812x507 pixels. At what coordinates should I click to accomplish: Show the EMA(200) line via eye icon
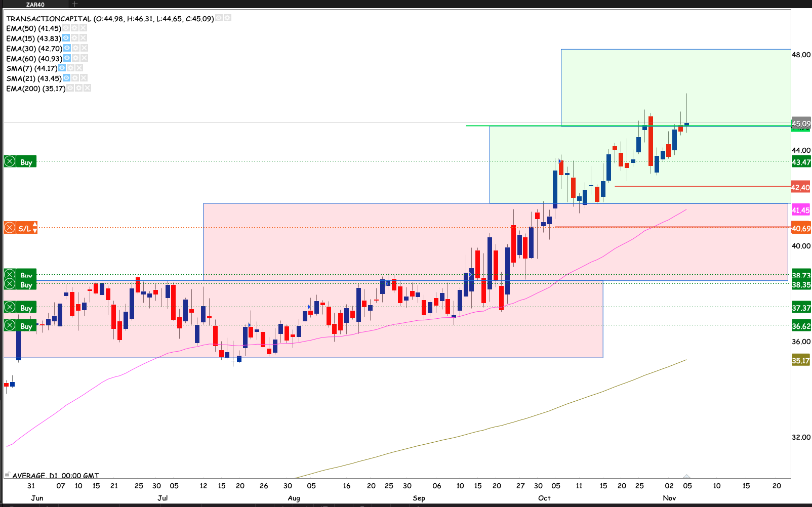tap(70, 88)
